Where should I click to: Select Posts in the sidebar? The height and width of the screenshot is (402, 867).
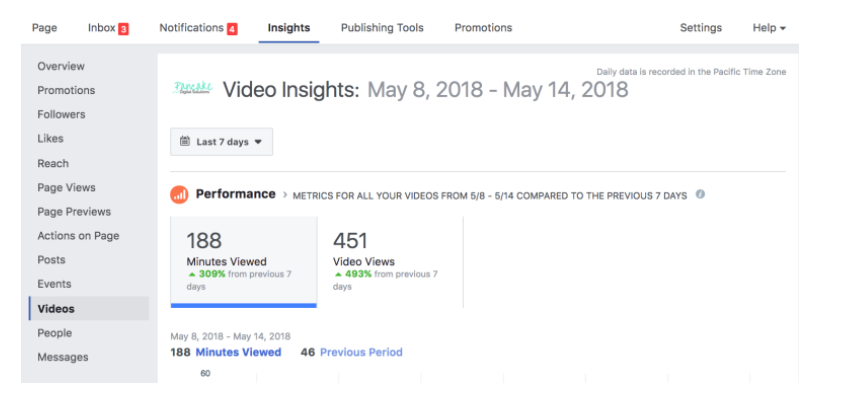tap(51, 260)
